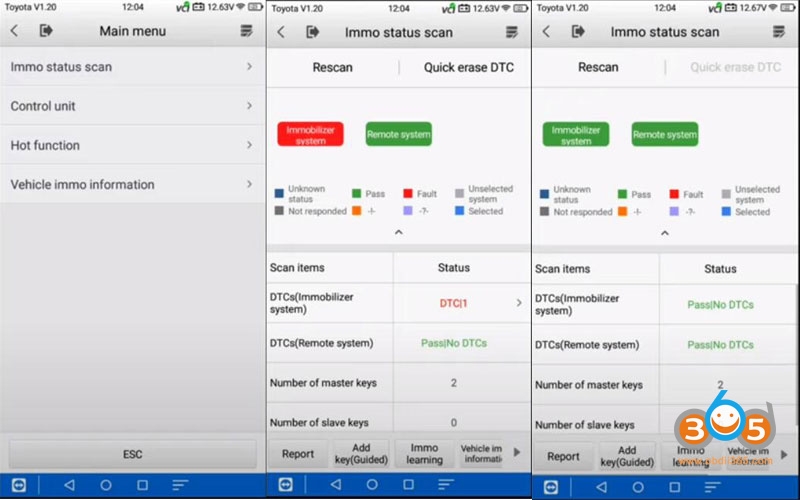Collapse legend using caret in middle panel
The image size is (800, 500).
(x=399, y=232)
